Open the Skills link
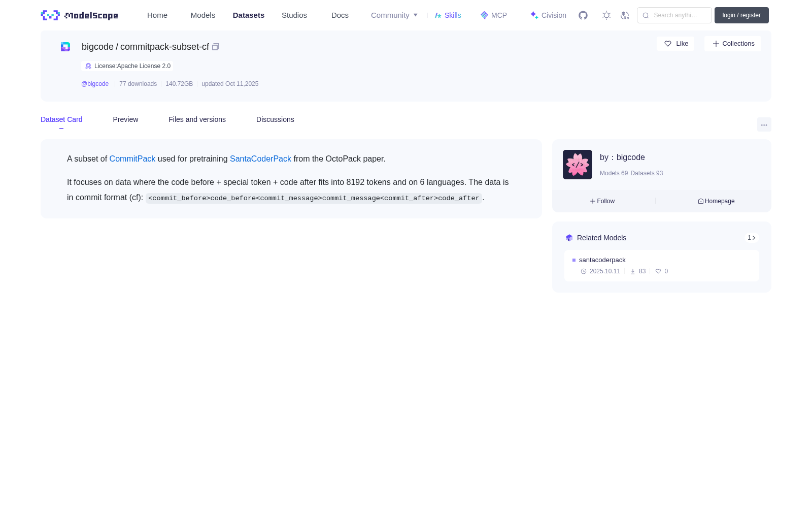Viewport: 812px width, 508px height. [x=448, y=15]
